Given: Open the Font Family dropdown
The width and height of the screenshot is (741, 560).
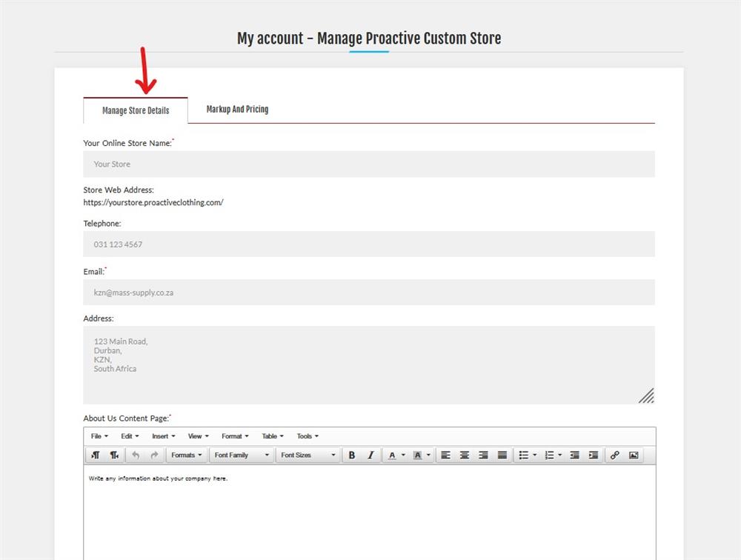Looking at the screenshot, I should click(x=241, y=455).
